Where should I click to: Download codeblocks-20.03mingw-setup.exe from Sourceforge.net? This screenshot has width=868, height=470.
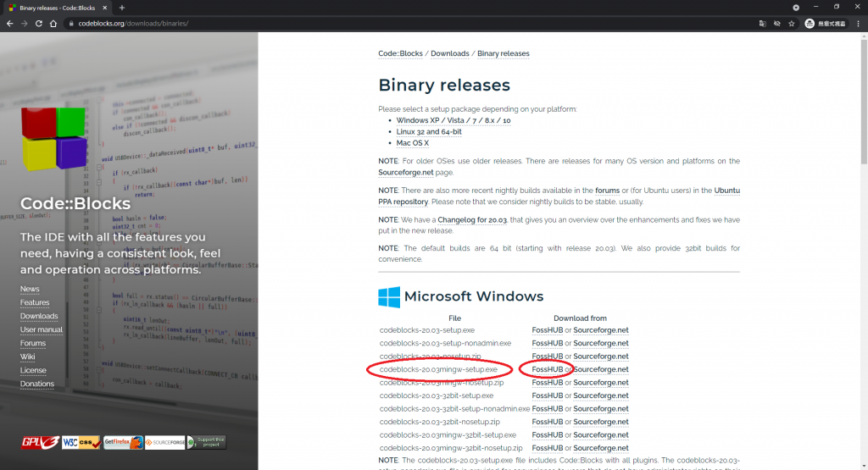coord(601,369)
